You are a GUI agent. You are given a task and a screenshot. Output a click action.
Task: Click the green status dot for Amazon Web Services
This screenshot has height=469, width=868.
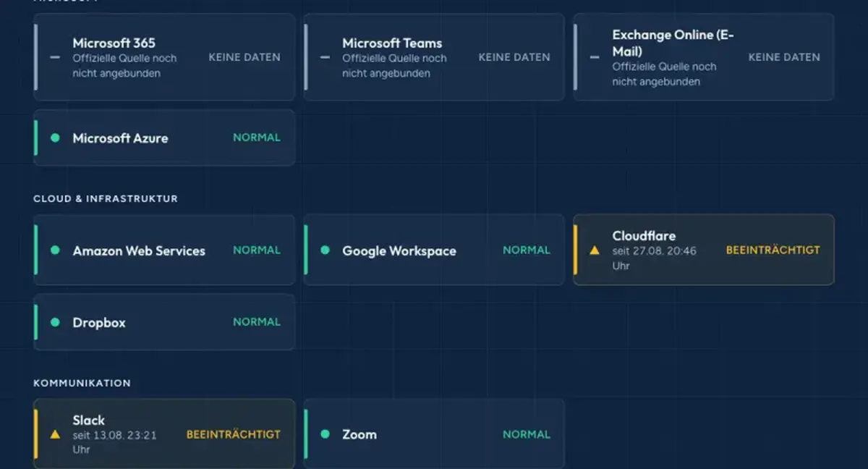point(55,250)
